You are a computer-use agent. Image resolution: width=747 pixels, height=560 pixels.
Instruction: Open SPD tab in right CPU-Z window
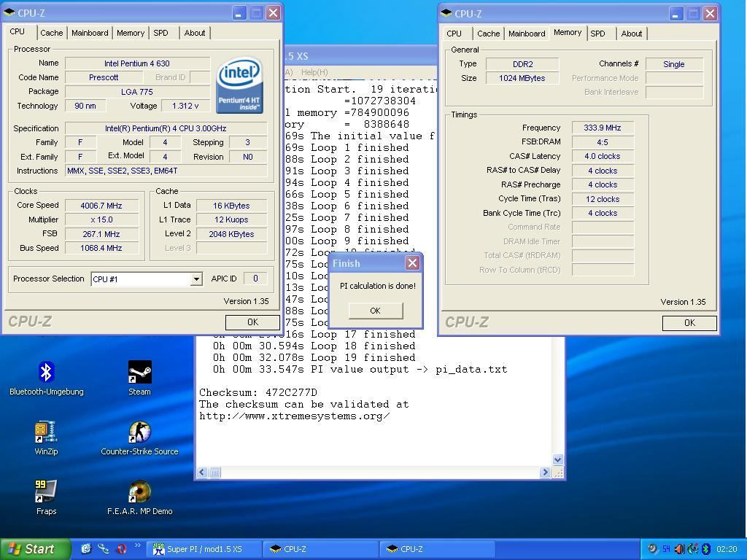click(x=597, y=34)
